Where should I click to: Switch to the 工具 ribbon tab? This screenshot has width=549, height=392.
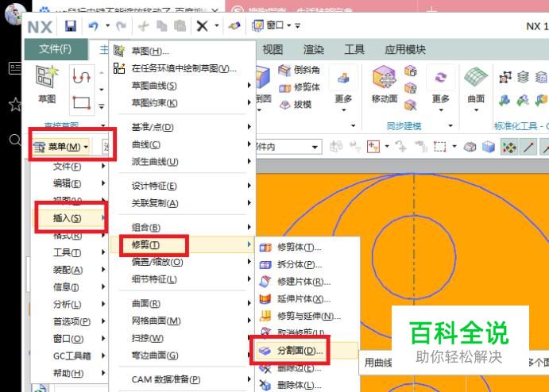pos(354,49)
